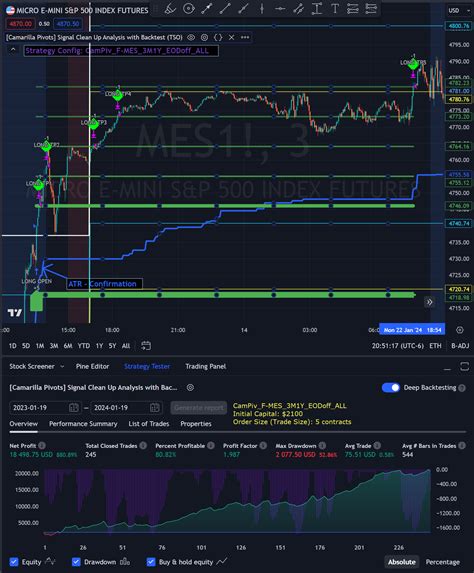Select the Parallel Channel drawing tool

coord(298,8)
